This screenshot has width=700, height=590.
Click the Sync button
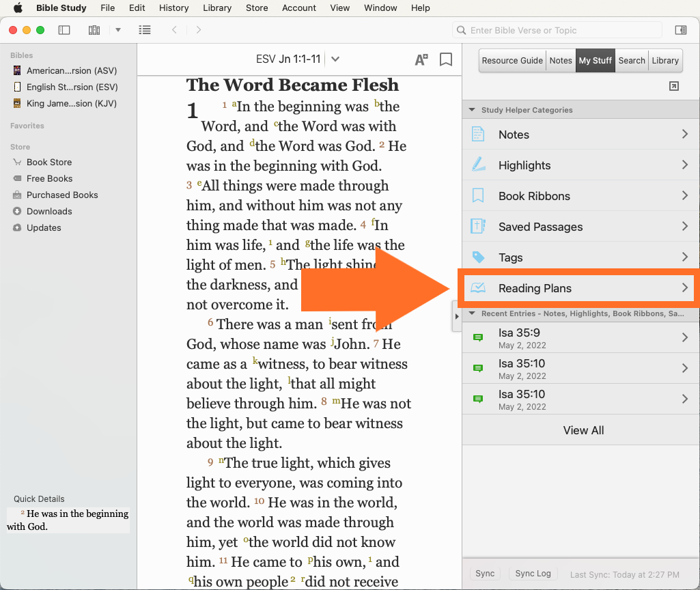click(485, 574)
